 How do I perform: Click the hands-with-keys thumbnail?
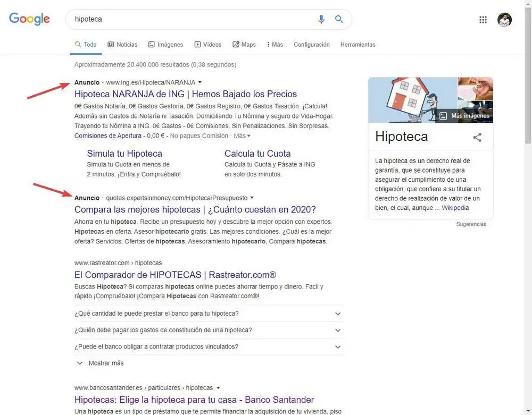pos(475,88)
